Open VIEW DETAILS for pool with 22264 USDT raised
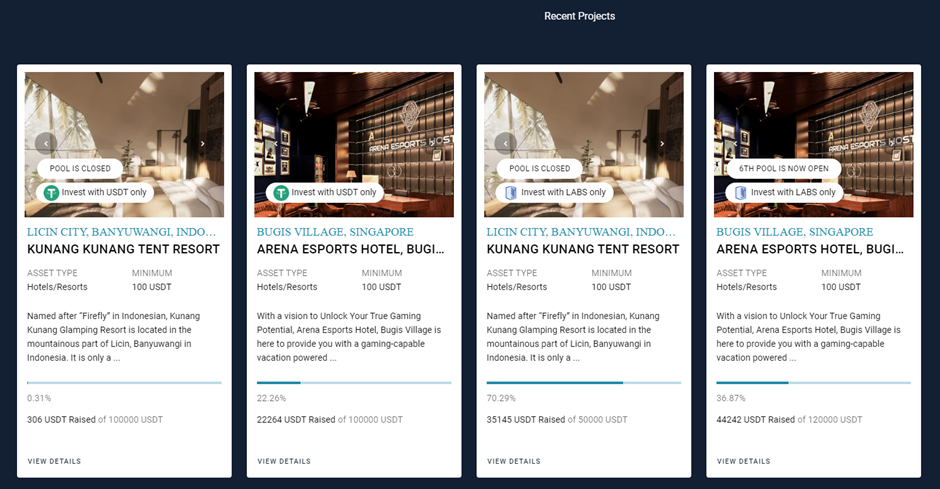This screenshot has width=940, height=489. (284, 461)
